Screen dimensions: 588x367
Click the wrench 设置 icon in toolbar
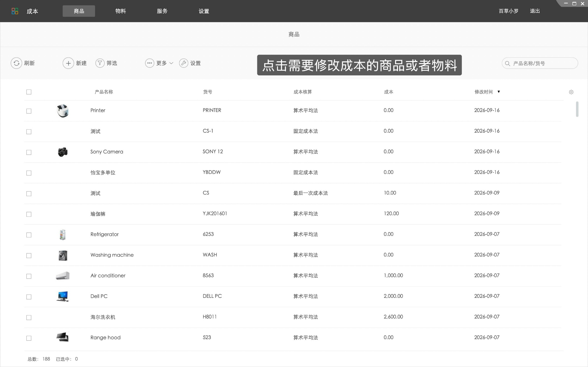(184, 63)
